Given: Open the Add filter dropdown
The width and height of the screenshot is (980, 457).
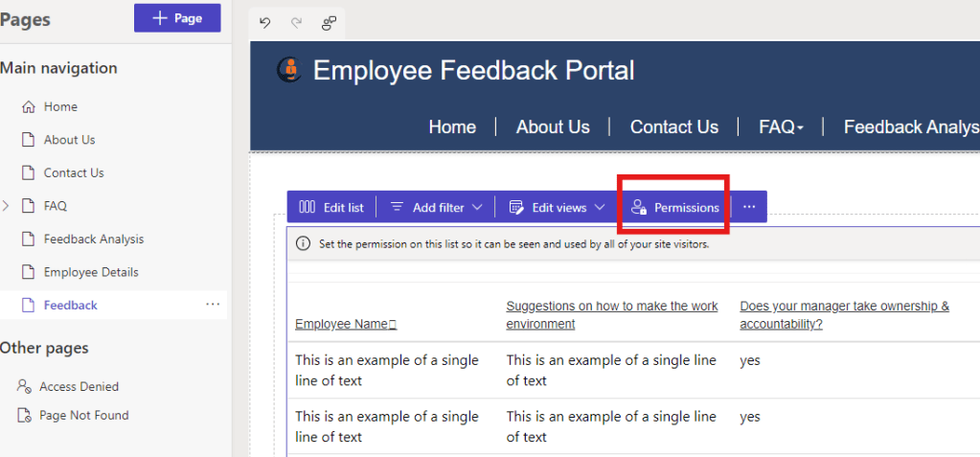Looking at the screenshot, I should tap(437, 207).
